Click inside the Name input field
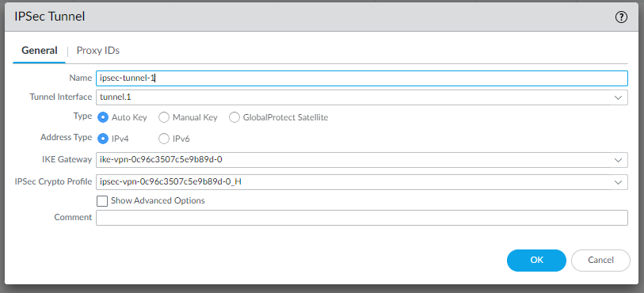The height and width of the screenshot is (293, 644). pos(361,78)
